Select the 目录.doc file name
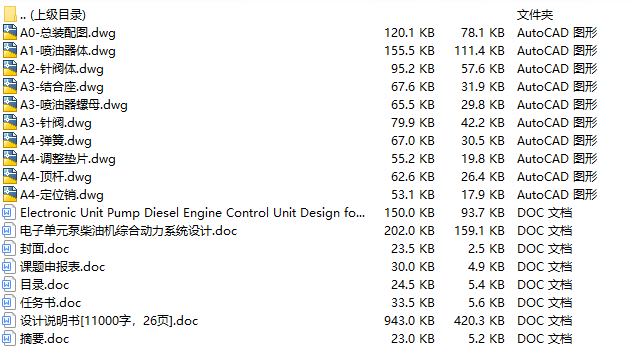The width and height of the screenshot is (631, 361). 45,285
